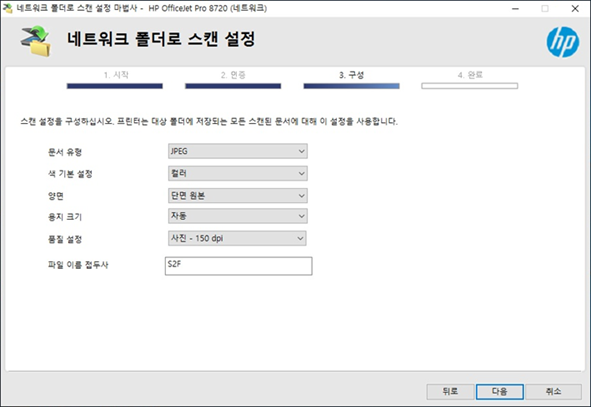Click the scan-to-folder wizard icon in header

[x=35, y=41]
